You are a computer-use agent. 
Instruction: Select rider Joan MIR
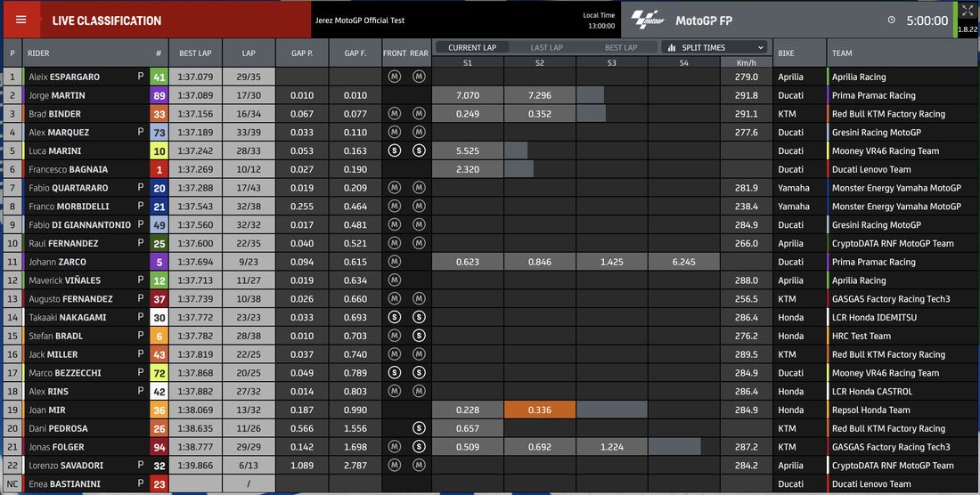47,410
